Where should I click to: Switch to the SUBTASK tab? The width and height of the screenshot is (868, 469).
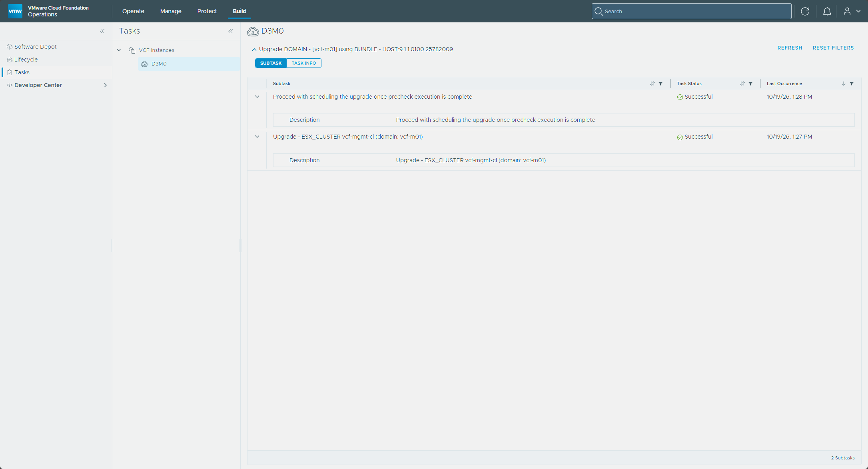pos(271,63)
